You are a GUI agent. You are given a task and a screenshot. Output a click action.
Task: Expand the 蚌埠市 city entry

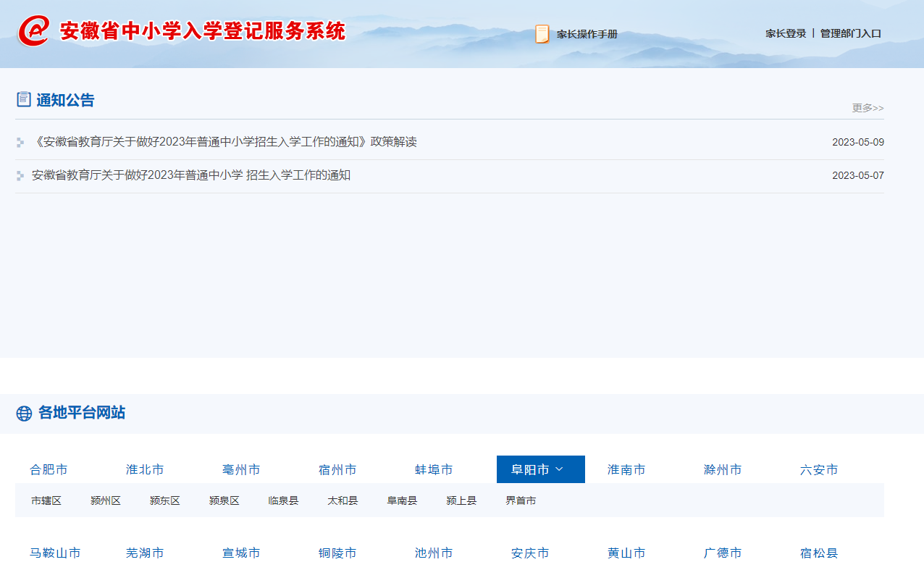pos(434,470)
